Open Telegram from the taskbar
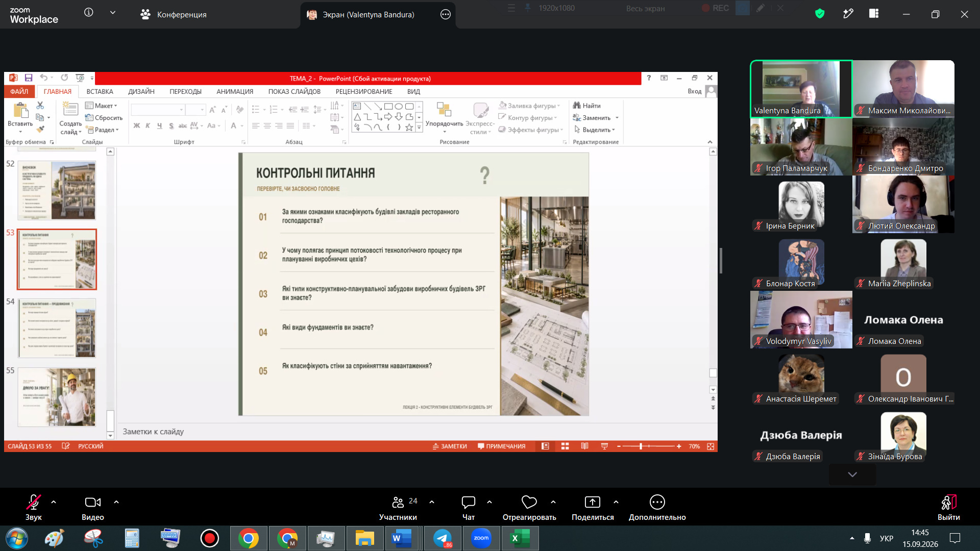Viewport: 980px width, 551px height. (443, 538)
